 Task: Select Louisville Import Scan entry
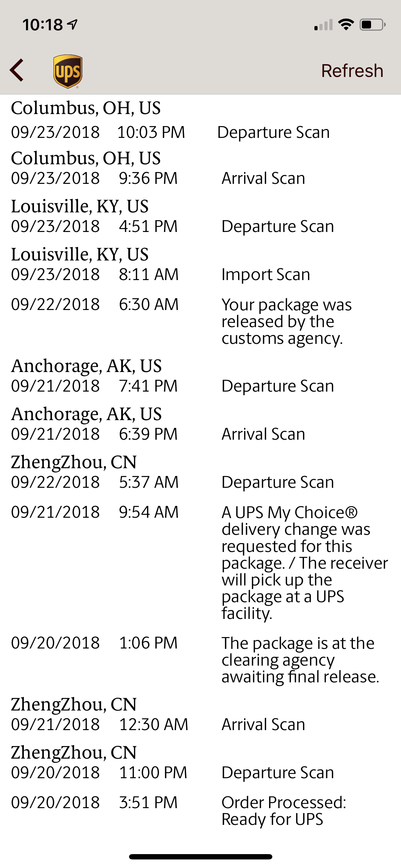[200, 264]
